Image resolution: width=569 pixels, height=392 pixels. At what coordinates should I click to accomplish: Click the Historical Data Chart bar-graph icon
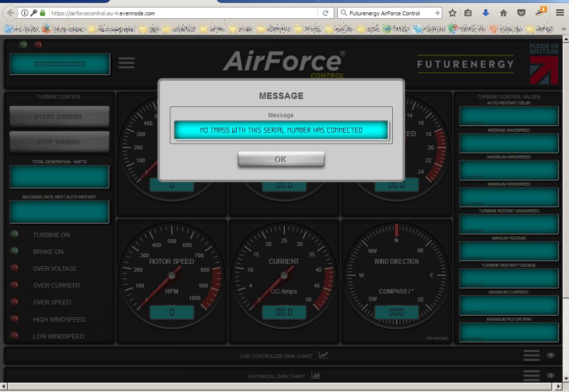pos(316,375)
